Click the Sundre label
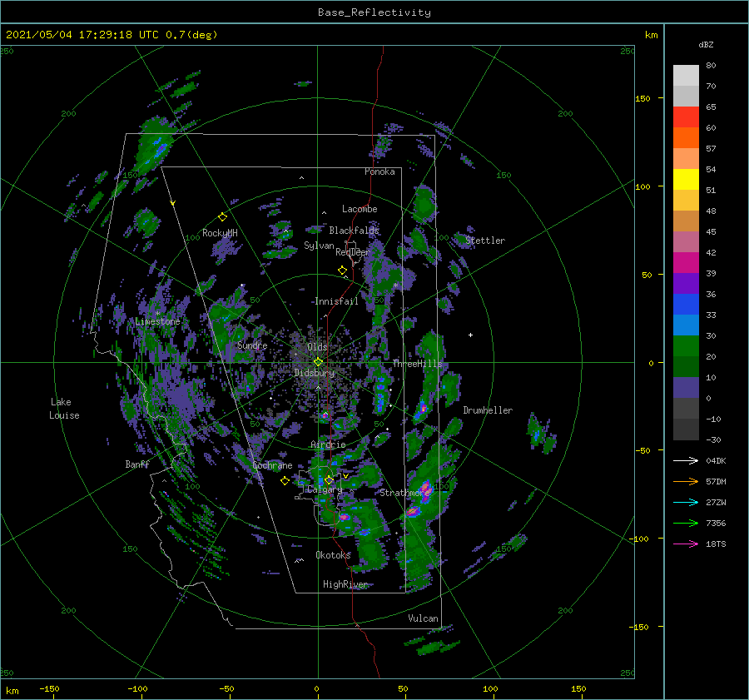The height and width of the screenshot is (700, 749). [x=252, y=345]
